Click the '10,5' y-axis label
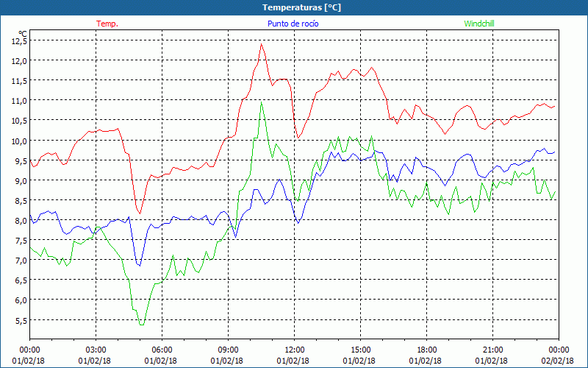 click(x=20, y=121)
